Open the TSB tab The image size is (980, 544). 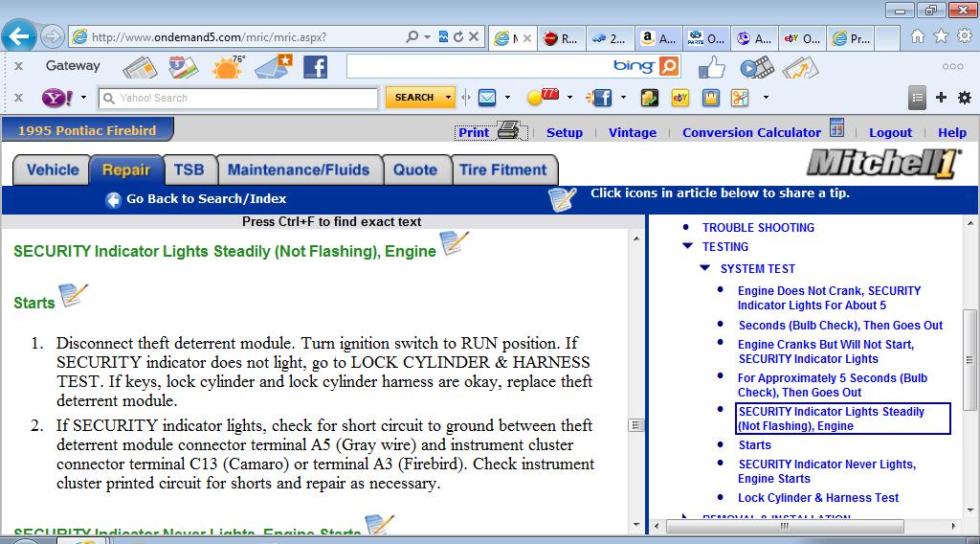point(189,170)
